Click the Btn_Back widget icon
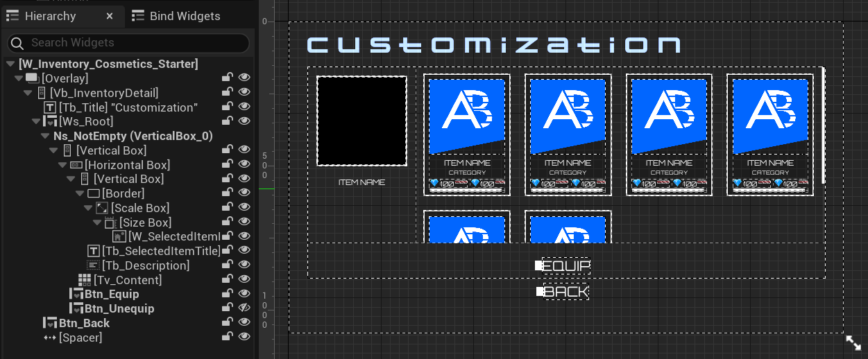This screenshot has height=359, width=868. [x=49, y=323]
